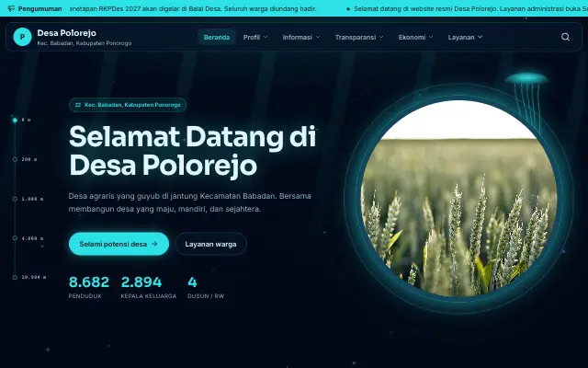Click the Desa Polorejo site title
The image size is (588, 368).
click(66, 33)
